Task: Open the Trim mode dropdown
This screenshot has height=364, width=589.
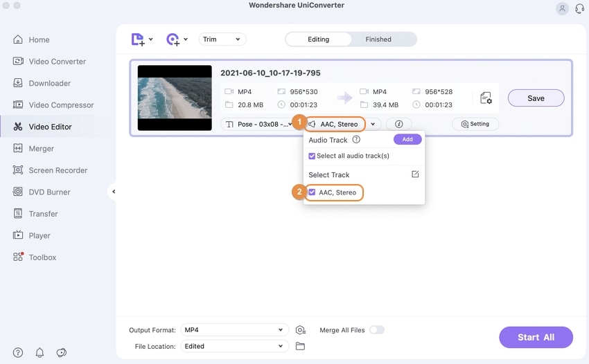Action: tap(222, 39)
